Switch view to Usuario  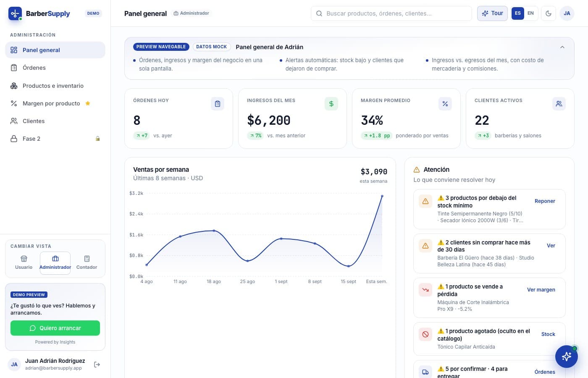24,263
